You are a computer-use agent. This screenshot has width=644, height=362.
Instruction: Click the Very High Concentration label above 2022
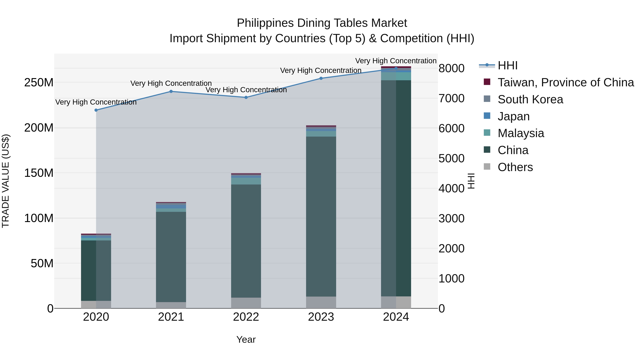point(246,90)
